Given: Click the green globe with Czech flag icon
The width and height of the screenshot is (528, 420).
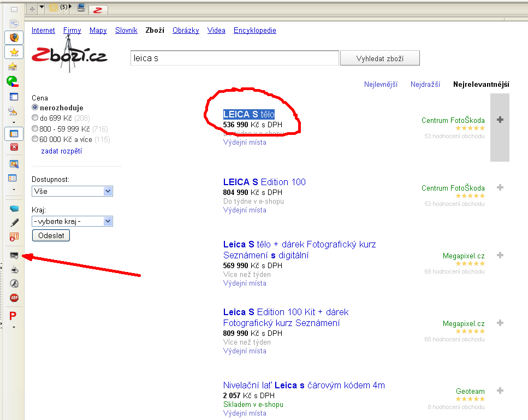Looking at the screenshot, I should click(13, 82).
